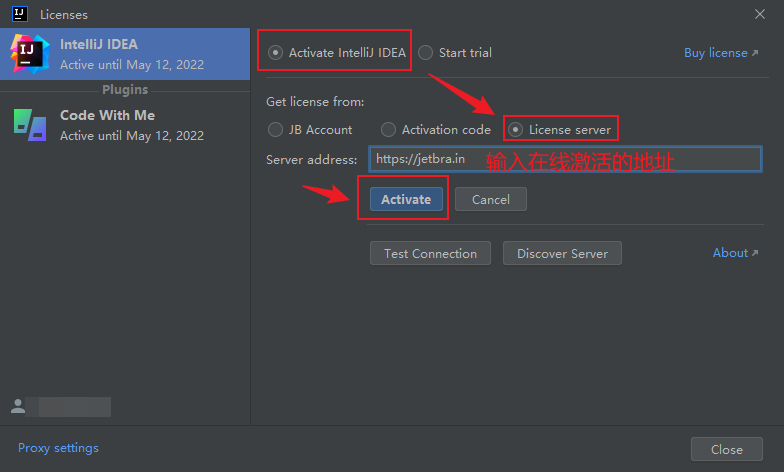The height and width of the screenshot is (472, 784).
Task: Click the Test Connection button
Action: coord(430,253)
